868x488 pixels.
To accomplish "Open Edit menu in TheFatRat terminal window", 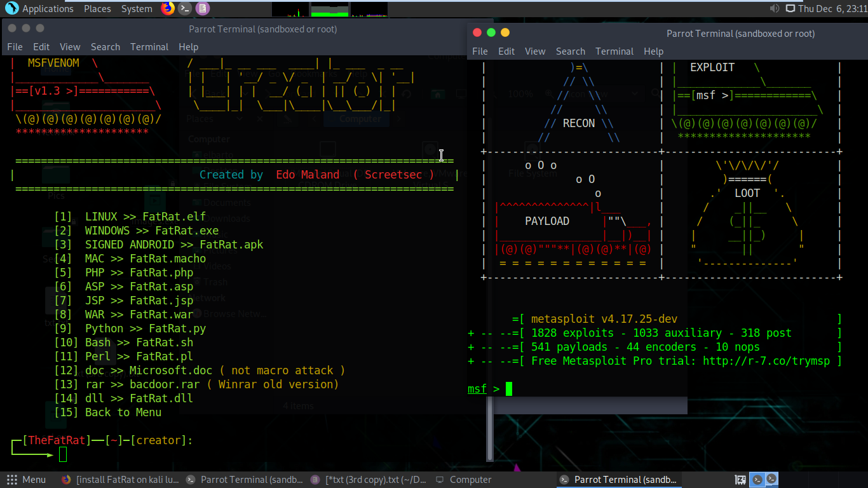I will [41, 47].
